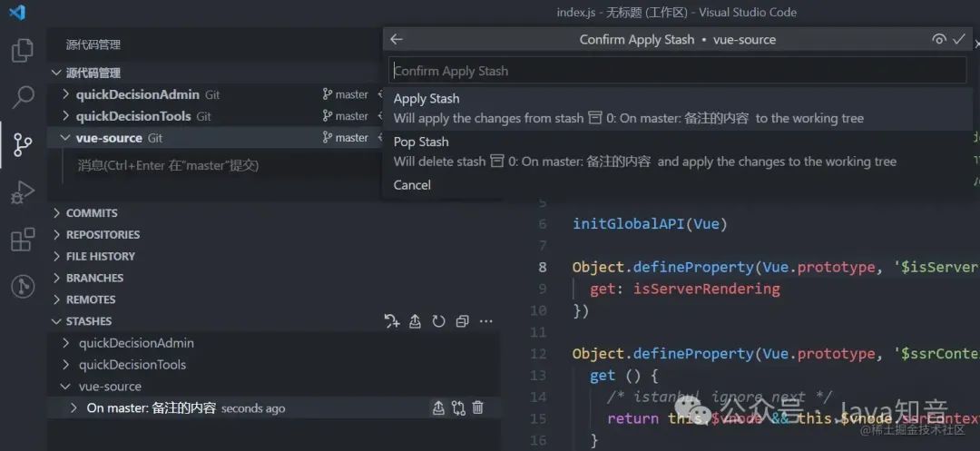
Task: Collapse the 源代码管理 section
Action: pyautogui.click(x=56, y=74)
